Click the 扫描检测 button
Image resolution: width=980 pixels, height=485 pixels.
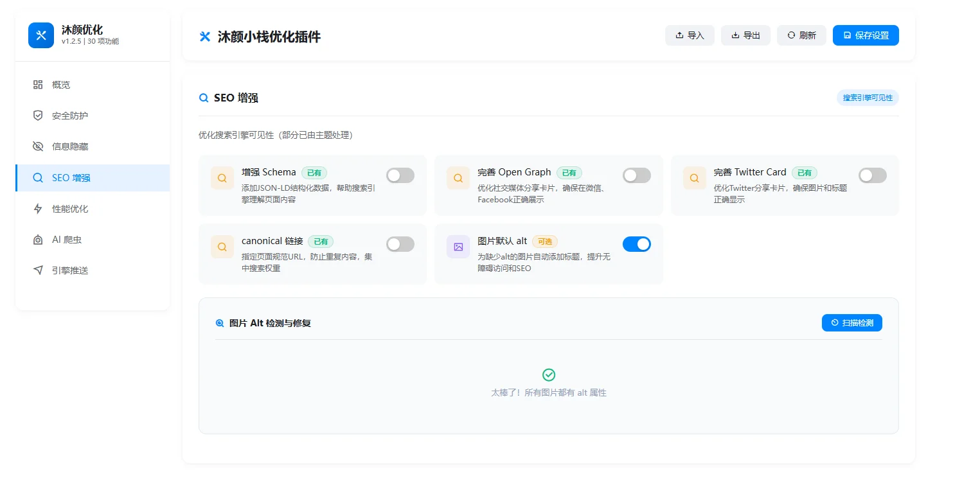(851, 322)
